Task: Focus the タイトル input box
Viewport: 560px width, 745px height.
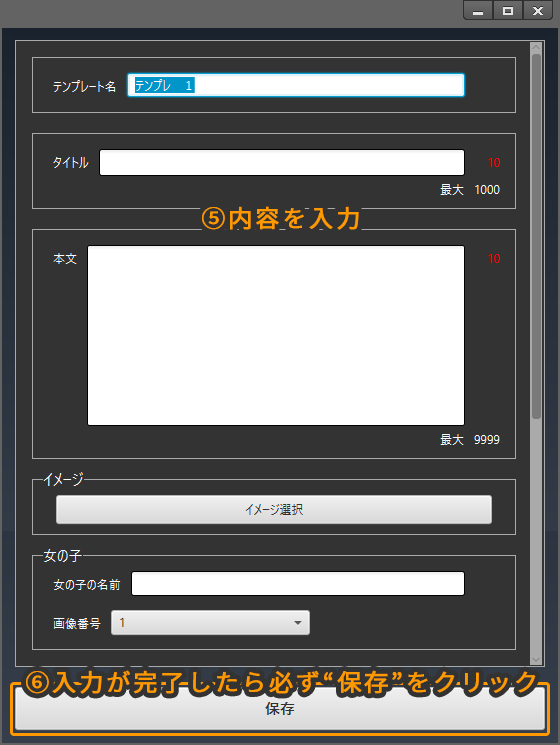Action: click(x=282, y=162)
